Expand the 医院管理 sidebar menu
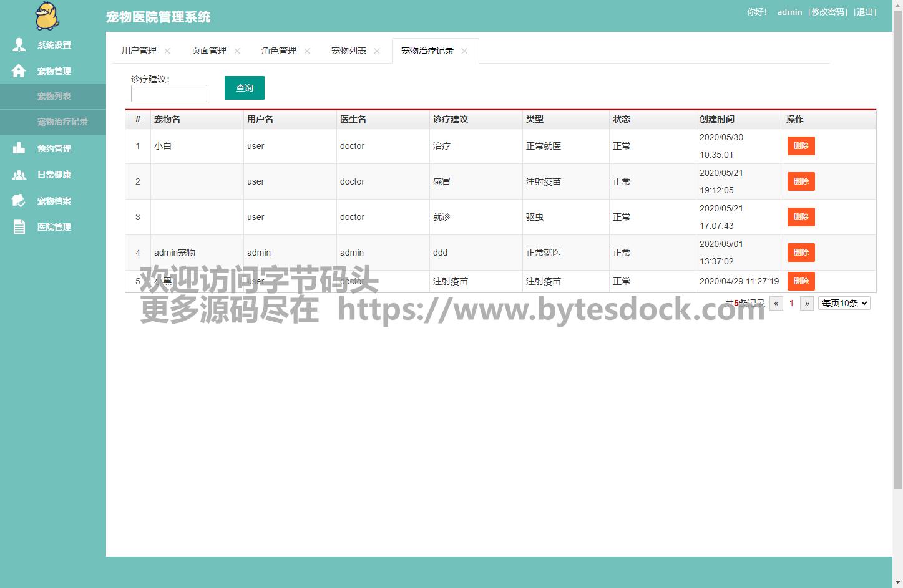903x588 pixels. [x=54, y=227]
